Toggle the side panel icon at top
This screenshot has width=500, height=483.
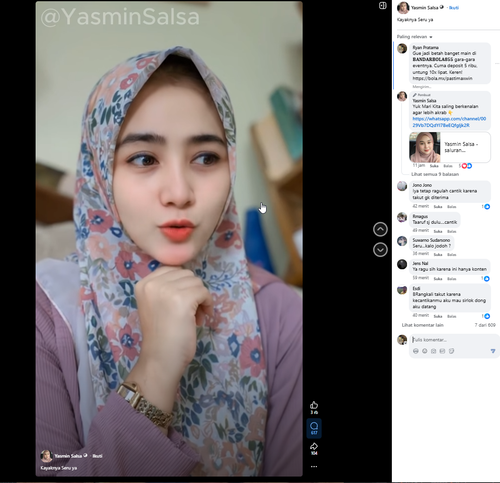382,5
